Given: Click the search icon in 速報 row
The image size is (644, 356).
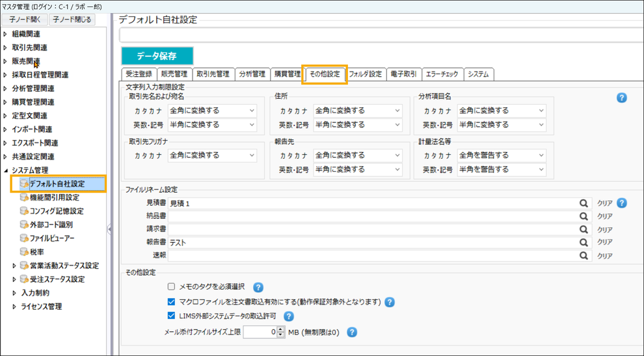Looking at the screenshot, I should [x=584, y=256].
